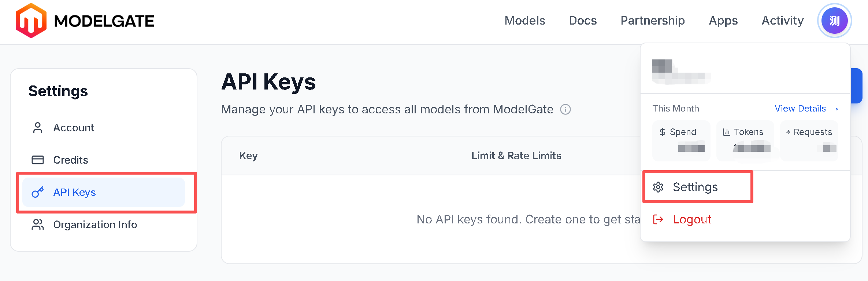
Task: Open the user avatar profile menu
Action: point(834,21)
